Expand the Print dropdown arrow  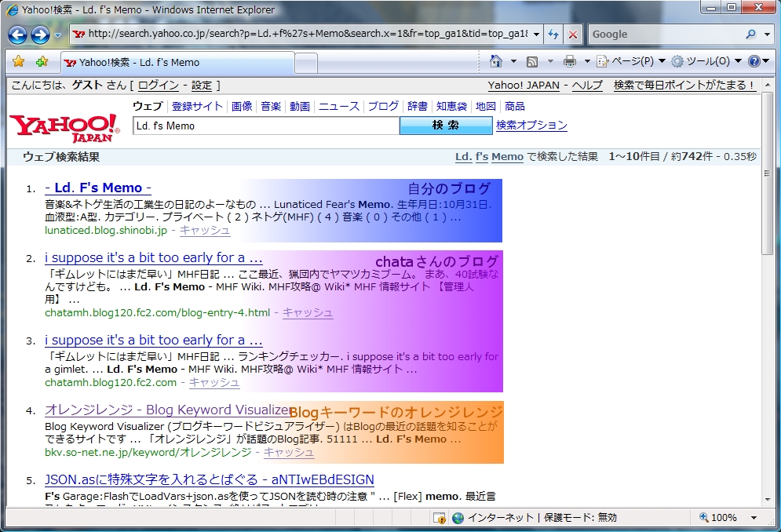(x=587, y=61)
